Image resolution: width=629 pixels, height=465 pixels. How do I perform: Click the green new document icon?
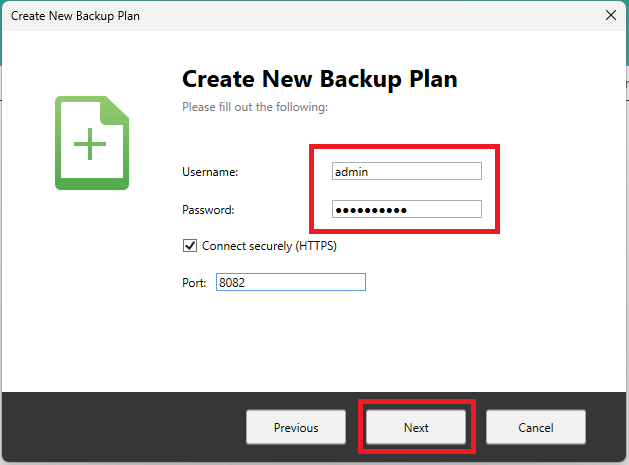91,143
